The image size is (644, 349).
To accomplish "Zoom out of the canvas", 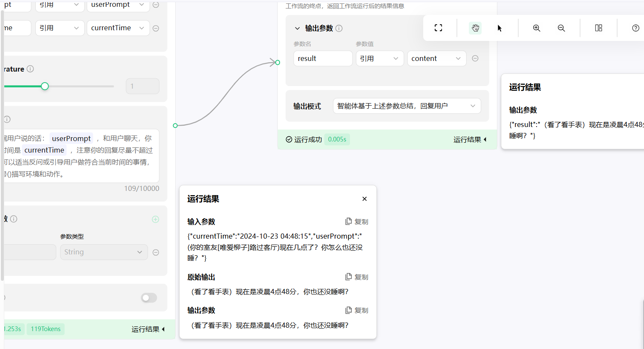I will point(561,28).
